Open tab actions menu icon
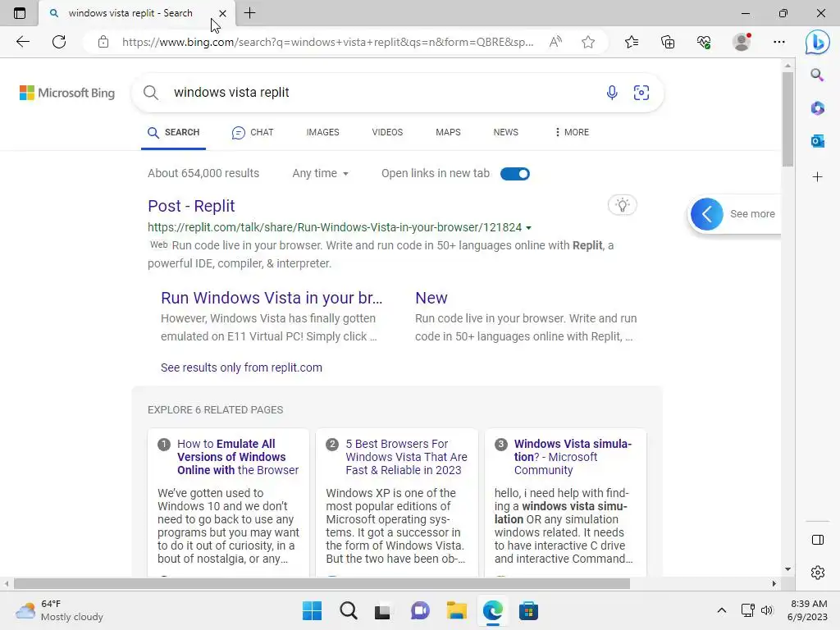 (x=20, y=13)
